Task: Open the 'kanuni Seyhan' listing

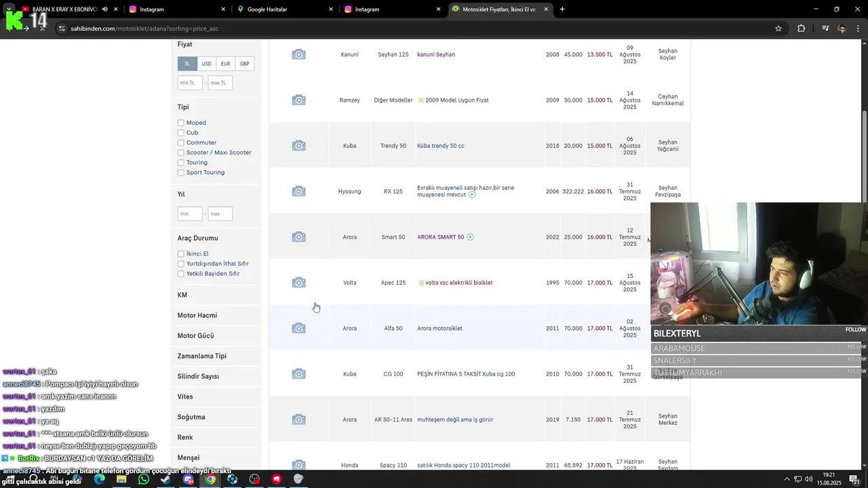Action: 436,54
